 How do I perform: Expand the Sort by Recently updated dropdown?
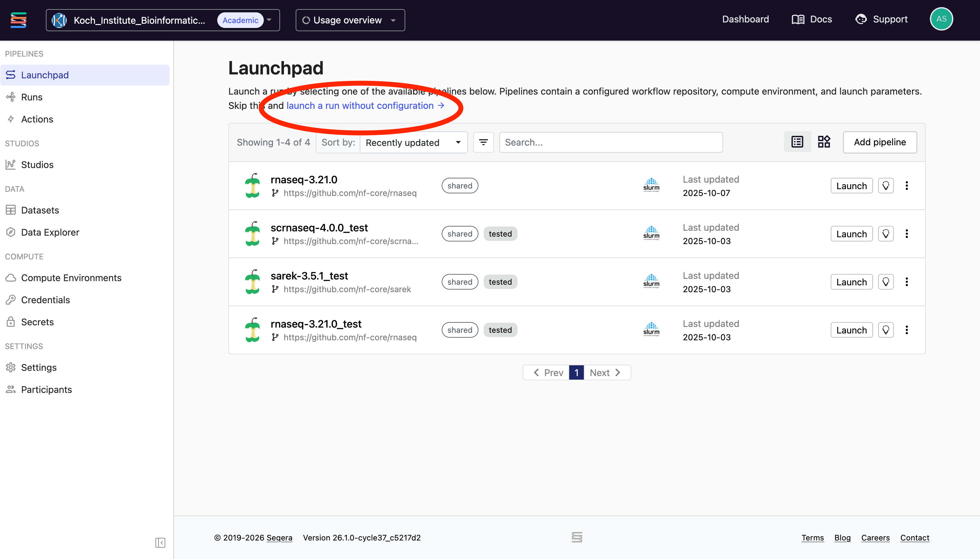[413, 142]
